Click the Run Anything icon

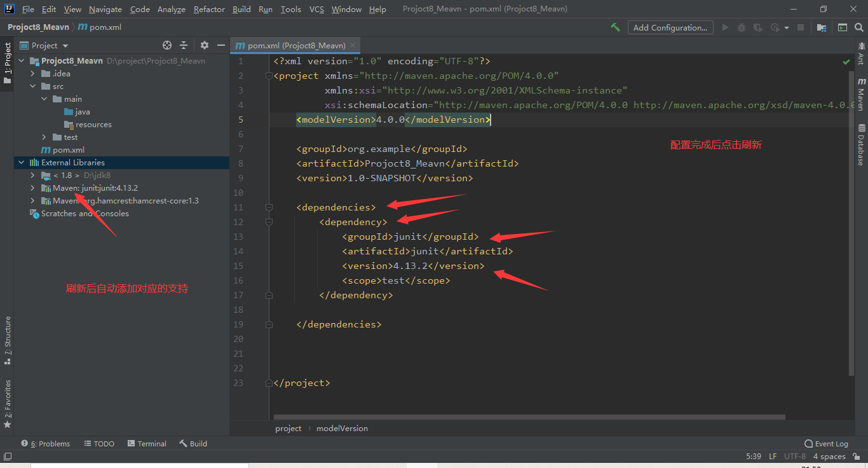pyautogui.click(x=843, y=27)
